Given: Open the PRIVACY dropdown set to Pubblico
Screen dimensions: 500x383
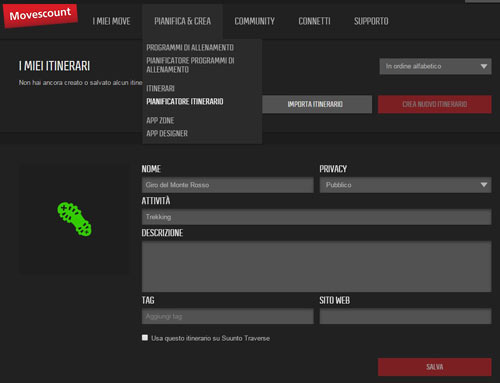Looking at the screenshot, I should point(405,185).
